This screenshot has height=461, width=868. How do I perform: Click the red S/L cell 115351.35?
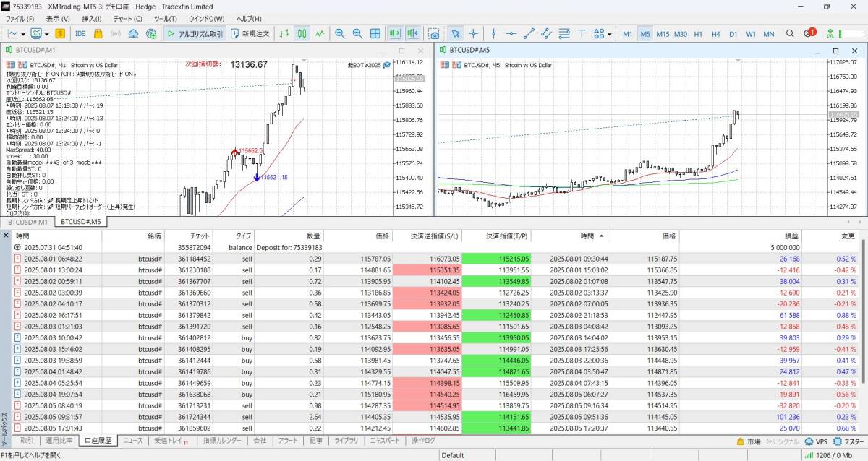[427, 270]
